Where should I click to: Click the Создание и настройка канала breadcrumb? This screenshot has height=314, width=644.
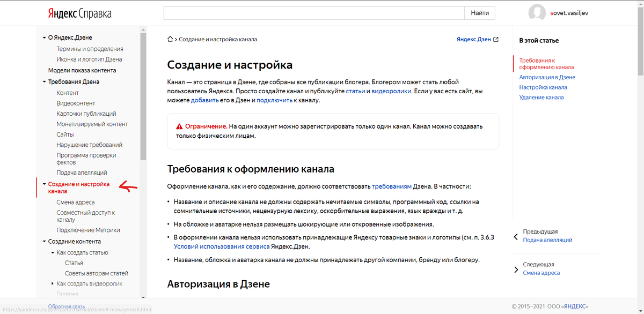(218, 39)
